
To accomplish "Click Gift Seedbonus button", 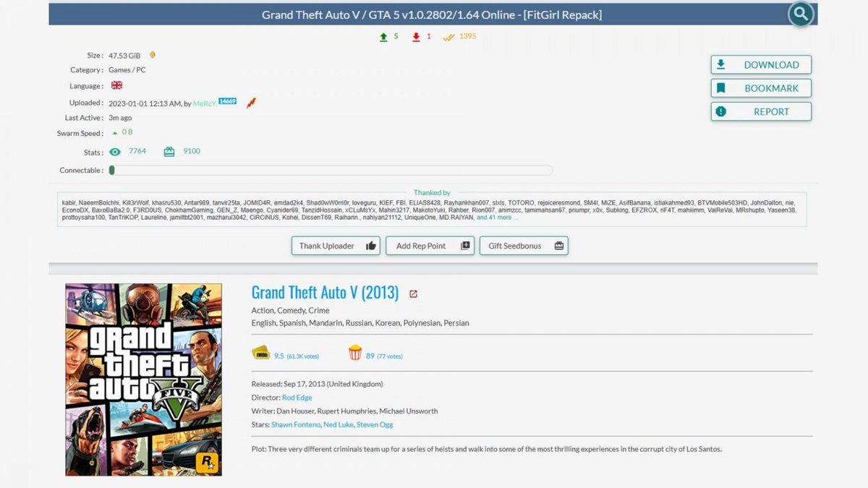I will point(524,246).
